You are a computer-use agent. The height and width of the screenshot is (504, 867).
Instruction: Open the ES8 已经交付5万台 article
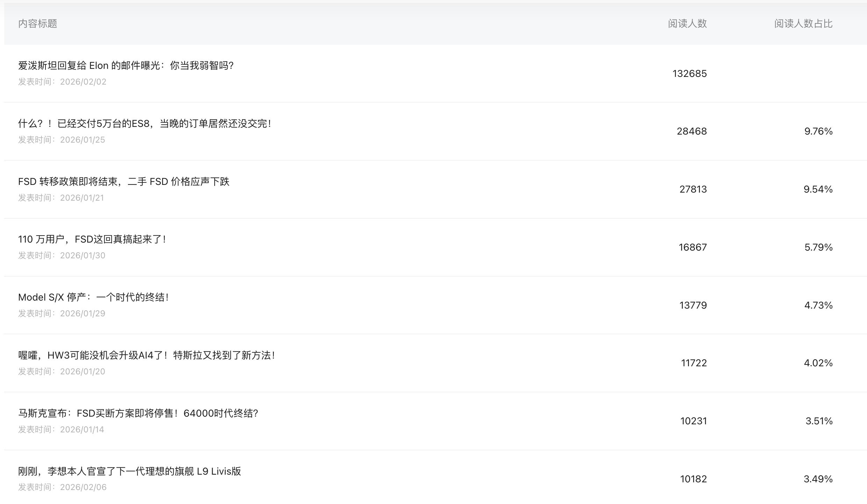coord(144,124)
